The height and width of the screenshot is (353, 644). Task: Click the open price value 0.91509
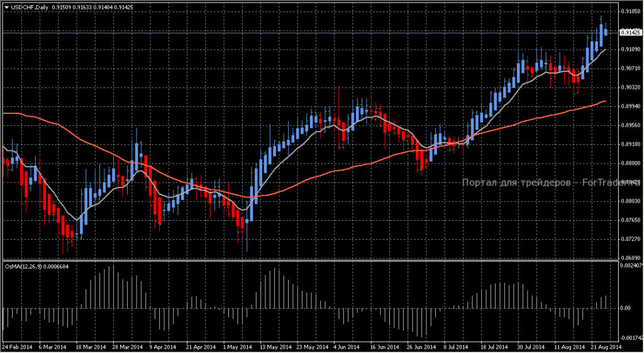pos(62,8)
